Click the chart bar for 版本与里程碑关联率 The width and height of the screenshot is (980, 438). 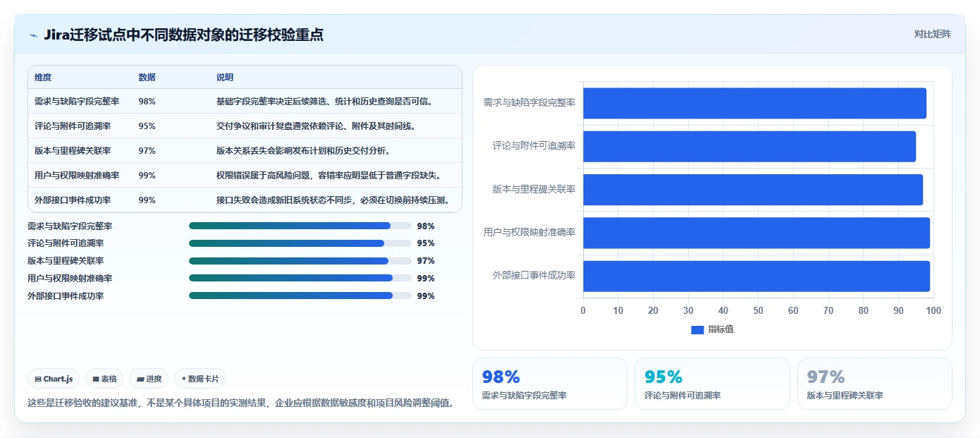tap(753, 190)
